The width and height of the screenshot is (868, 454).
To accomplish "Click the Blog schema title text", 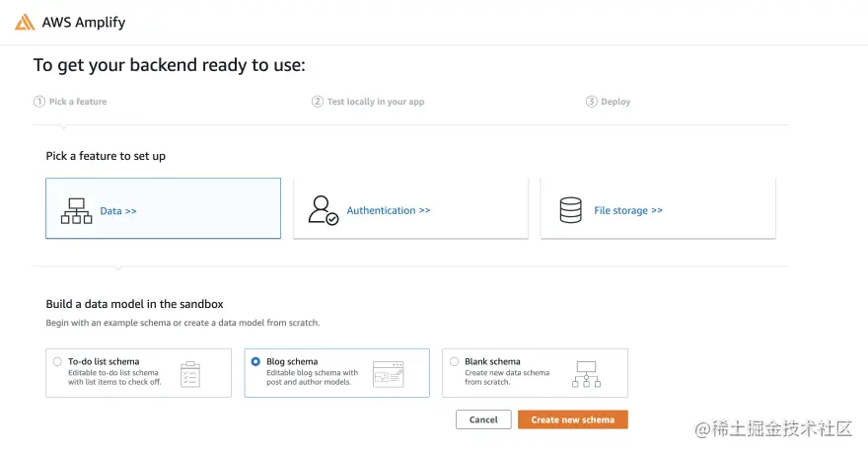I will [x=292, y=361].
